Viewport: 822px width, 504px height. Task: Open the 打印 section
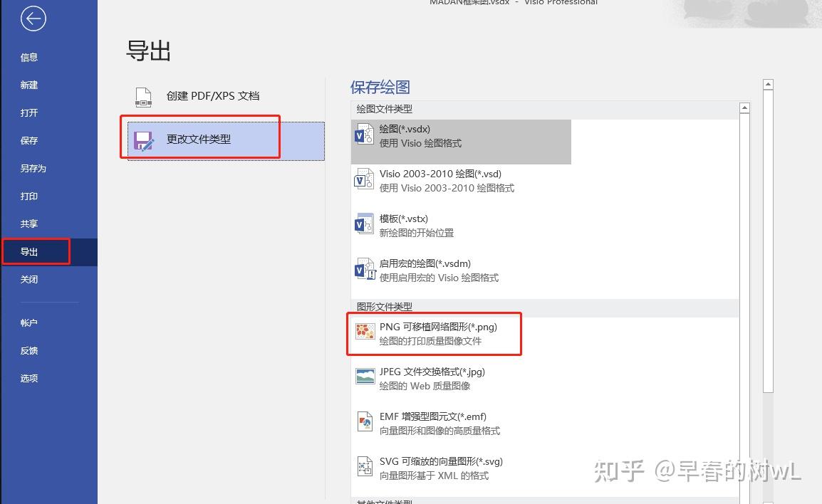pos(28,196)
